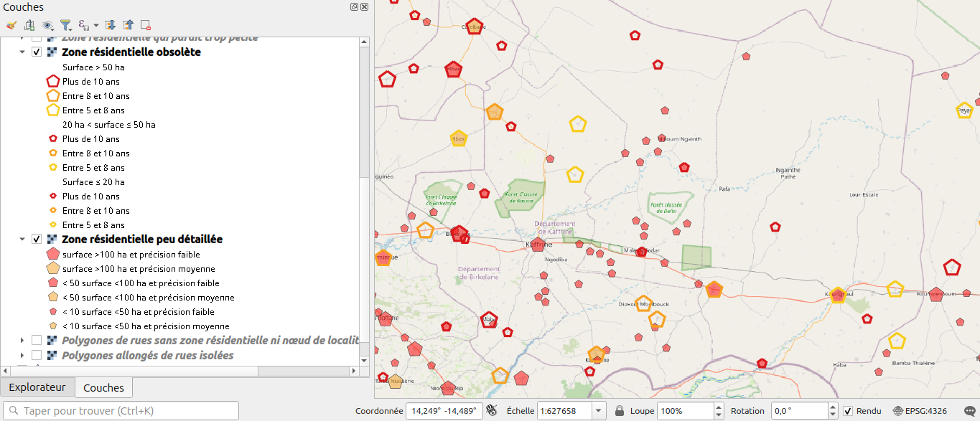Toggle the Rendu checkbox
Viewport: 980px width, 421px height.
848,411
